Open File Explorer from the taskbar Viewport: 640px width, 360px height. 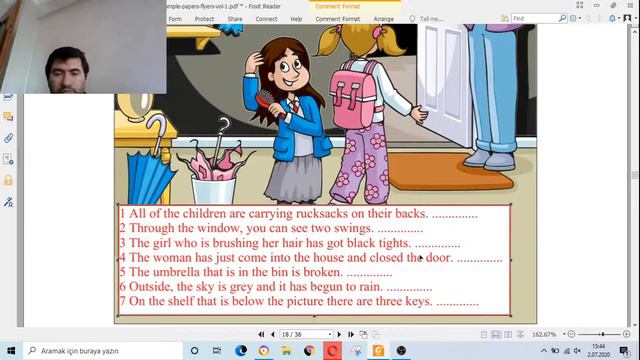(x=287, y=351)
